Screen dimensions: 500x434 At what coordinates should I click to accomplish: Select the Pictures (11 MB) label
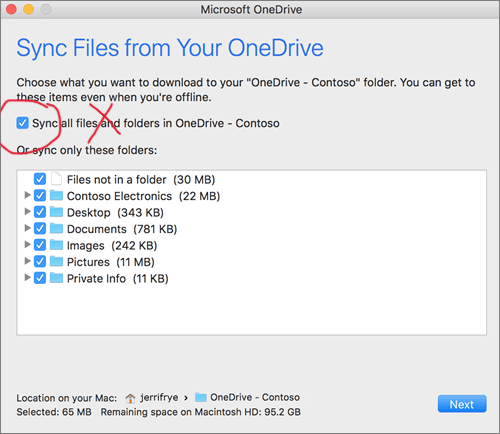[x=111, y=262]
